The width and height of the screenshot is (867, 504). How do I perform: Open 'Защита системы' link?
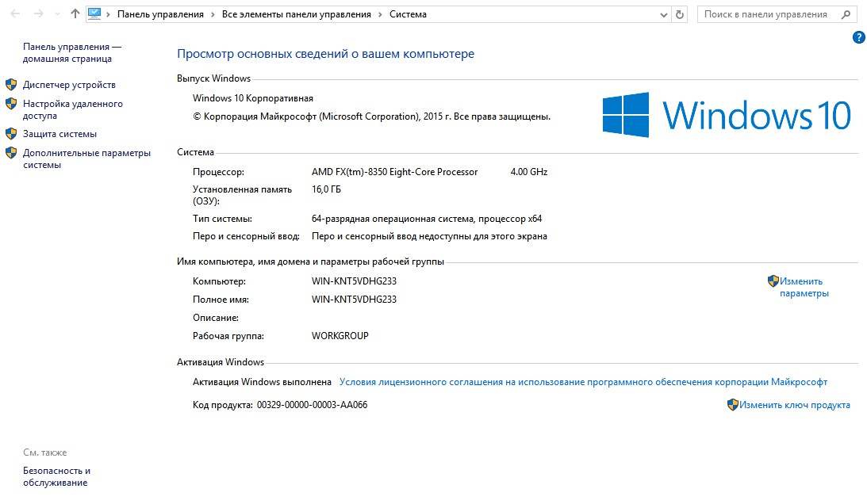(x=59, y=134)
